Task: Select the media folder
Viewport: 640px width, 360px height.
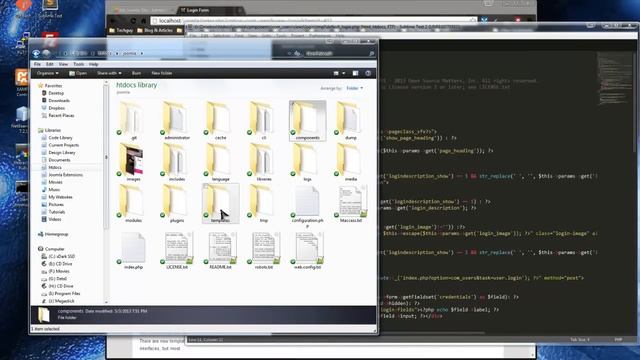Action: [351, 162]
